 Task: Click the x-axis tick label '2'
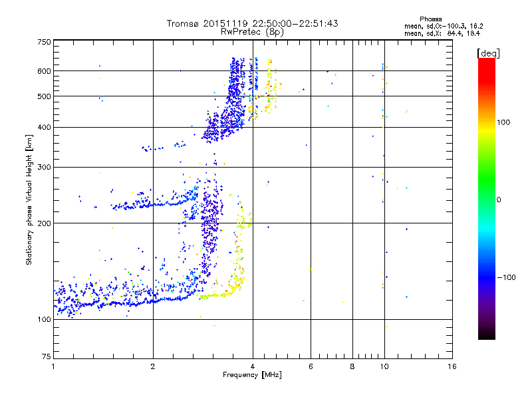point(153,366)
